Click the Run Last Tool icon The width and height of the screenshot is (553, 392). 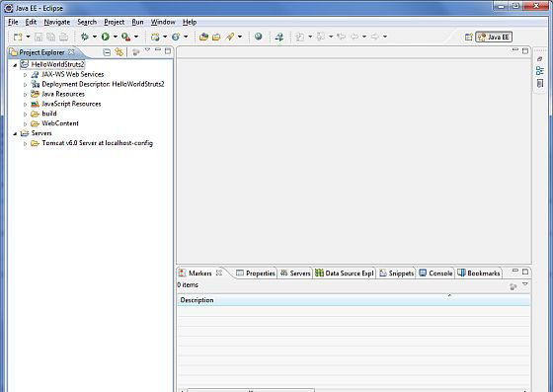(x=126, y=37)
